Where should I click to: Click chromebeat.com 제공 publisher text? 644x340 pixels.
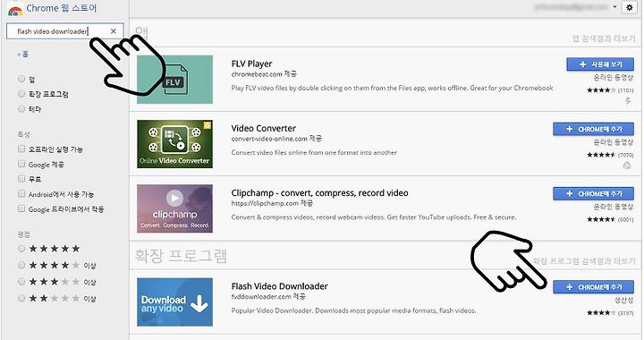click(264, 74)
